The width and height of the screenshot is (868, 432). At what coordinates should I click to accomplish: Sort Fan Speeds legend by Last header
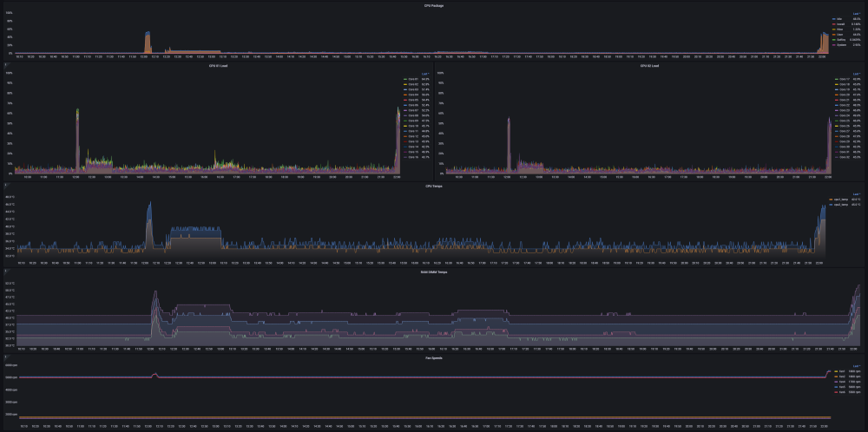tap(857, 366)
